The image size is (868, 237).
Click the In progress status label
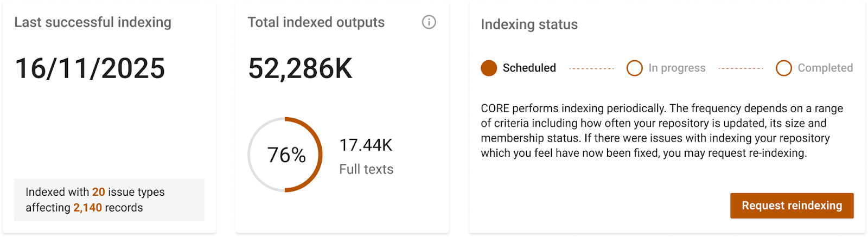(x=676, y=68)
